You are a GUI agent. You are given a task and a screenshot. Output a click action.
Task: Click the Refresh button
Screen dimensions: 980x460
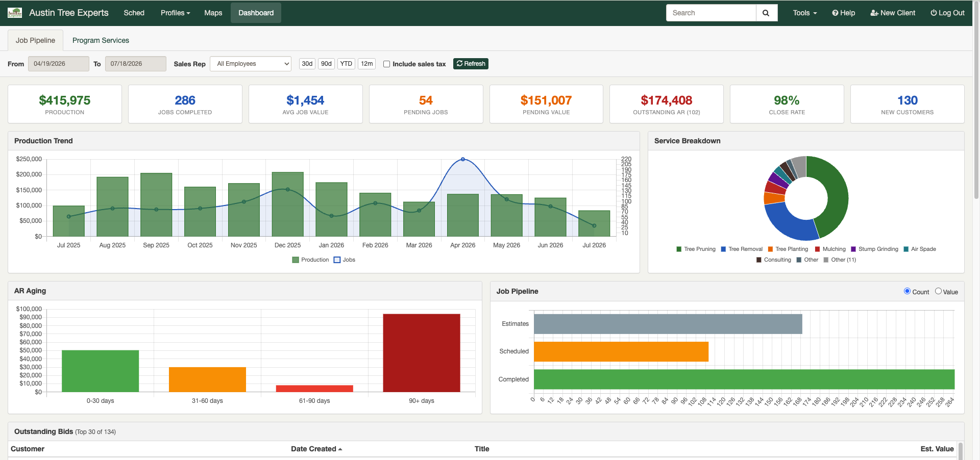(471, 64)
